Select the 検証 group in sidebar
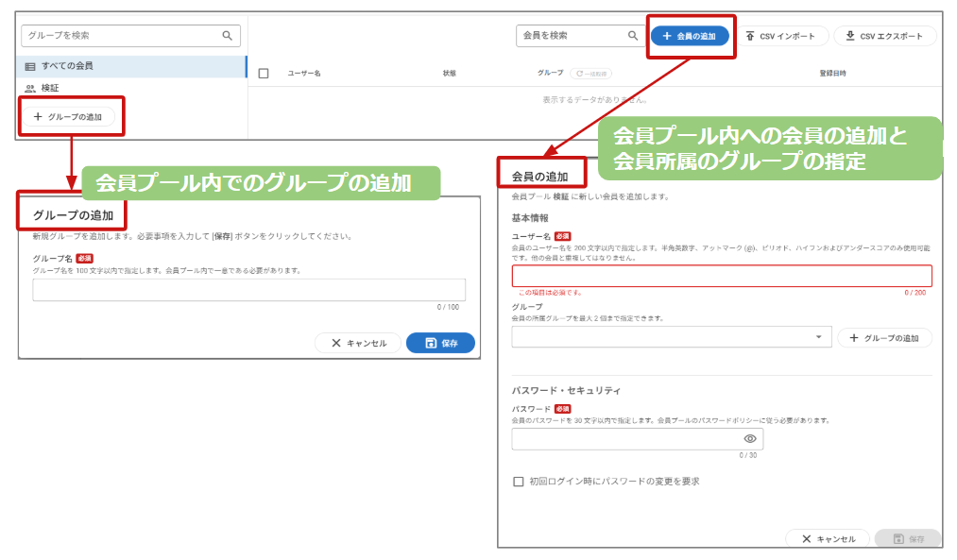 coord(49,88)
